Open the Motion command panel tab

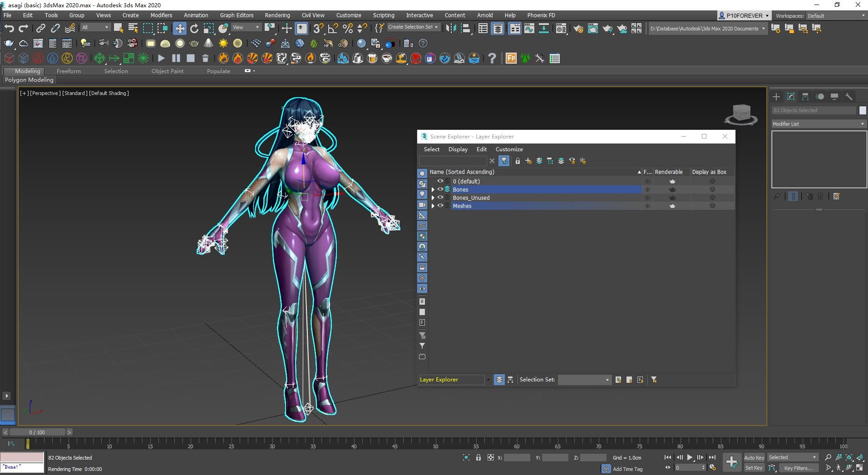[x=820, y=96]
